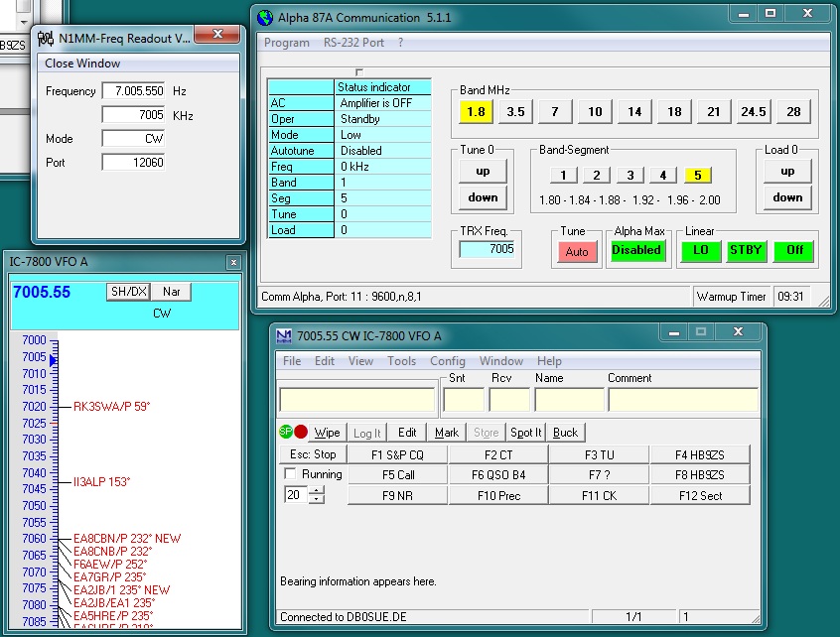Select the 7 MHz band button
The width and height of the screenshot is (840, 637).
tap(555, 111)
